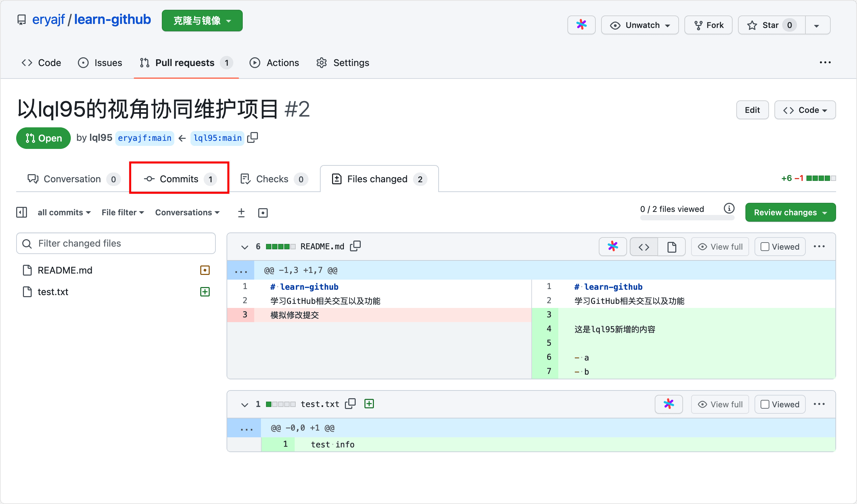Switch to the Checks tab
Image resolution: width=857 pixels, height=504 pixels.
[274, 179]
